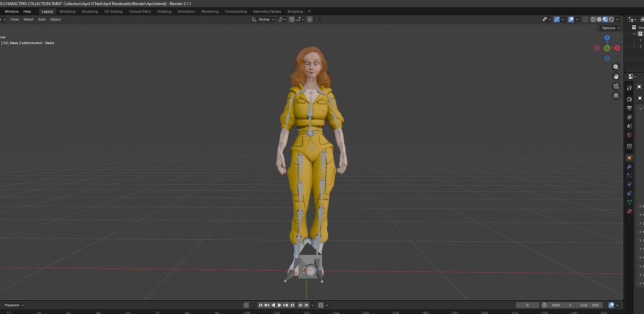The height and width of the screenshot is (314, 644).
Task: Switch to rendered viewport shading
Action: click(611, 19)
